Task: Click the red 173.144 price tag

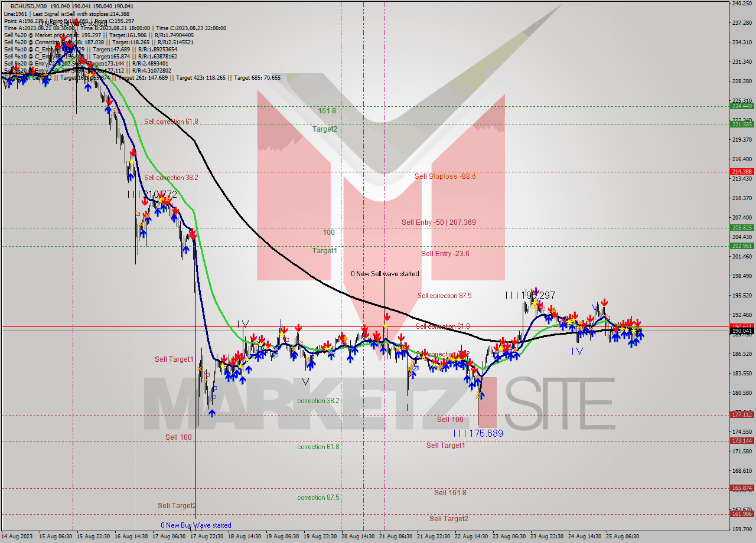Action: (742, 441)
